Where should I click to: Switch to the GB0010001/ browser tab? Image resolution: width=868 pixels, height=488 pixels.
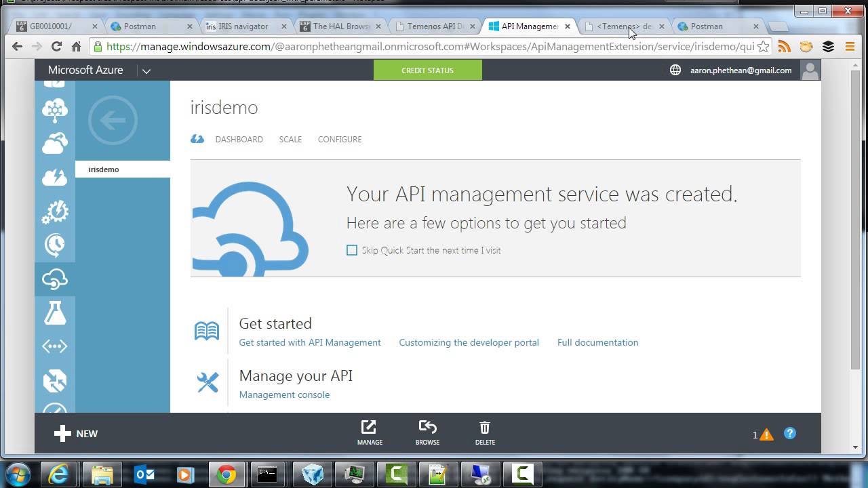tap(57, 26)
